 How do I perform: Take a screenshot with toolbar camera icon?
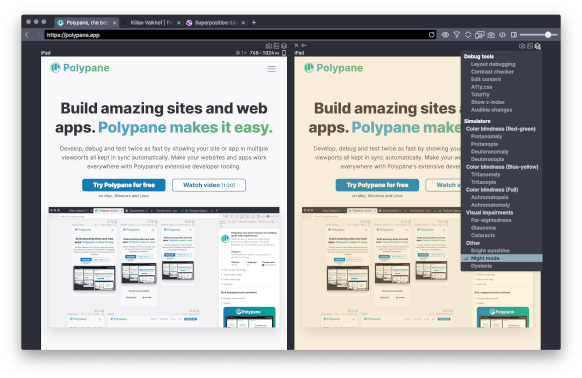click(491, 35)
